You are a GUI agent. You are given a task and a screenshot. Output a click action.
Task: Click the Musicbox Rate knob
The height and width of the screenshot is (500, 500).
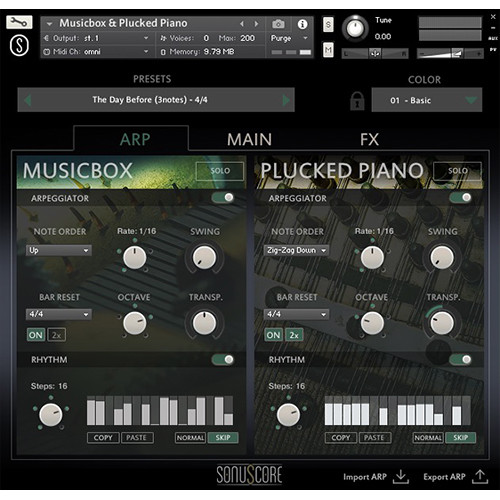135,258
